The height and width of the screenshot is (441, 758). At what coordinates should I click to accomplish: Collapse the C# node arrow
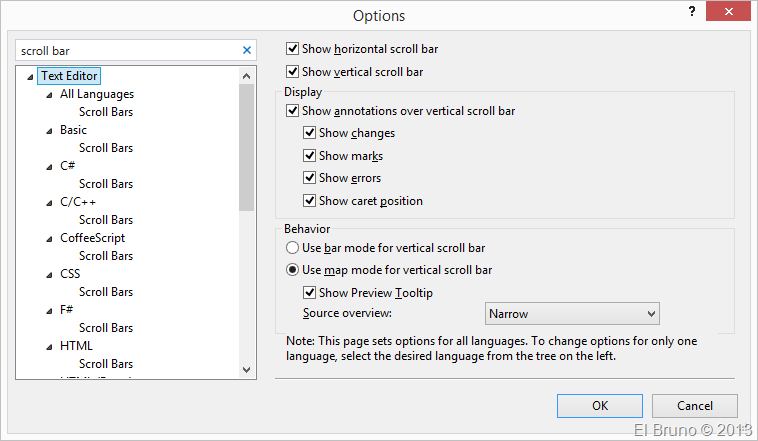[x=50, y=166]
